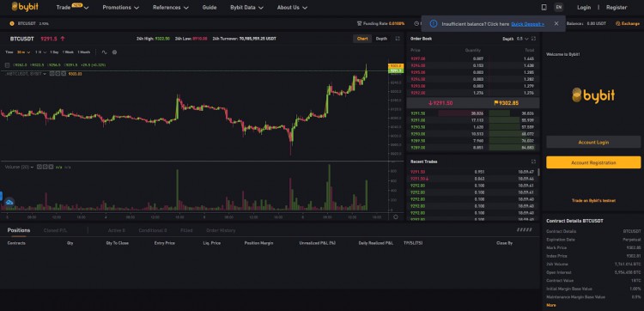Click the EN language selector icon
The width and height of the screenshot is (644, 311).
coord(558,8)
